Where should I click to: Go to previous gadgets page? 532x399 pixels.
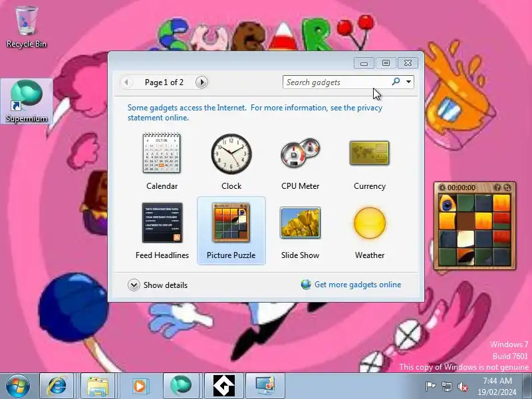(x=126, y=82)
